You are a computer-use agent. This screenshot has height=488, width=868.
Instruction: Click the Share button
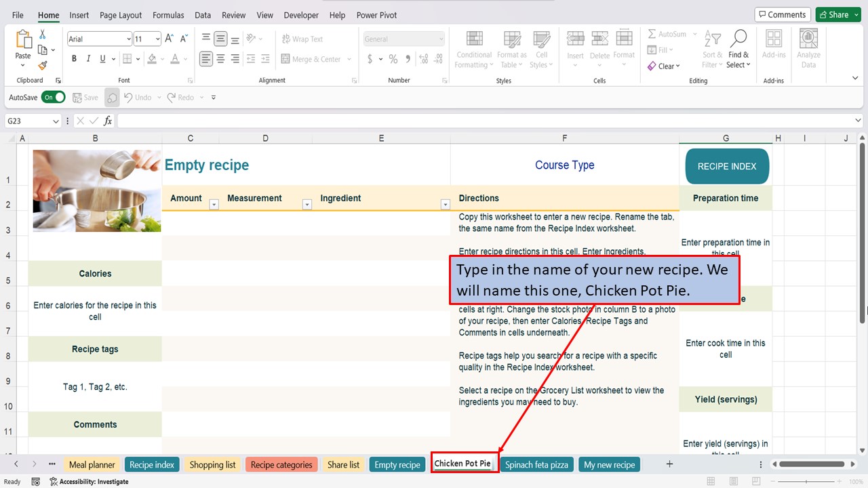pyautogui.click(x=837, y=14)
